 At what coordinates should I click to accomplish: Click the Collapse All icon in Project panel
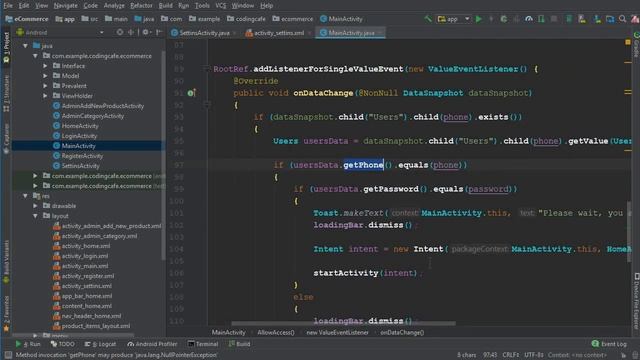(131, 32)
